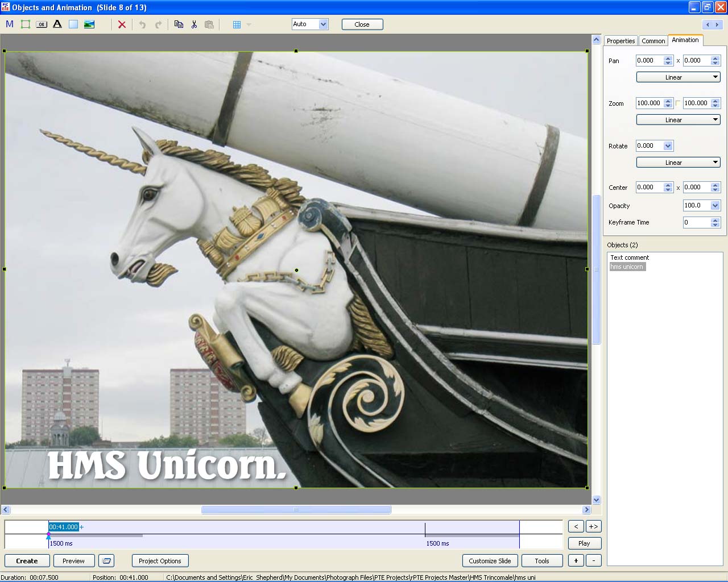Switch to the Properties tab

(x=621, y=41)
